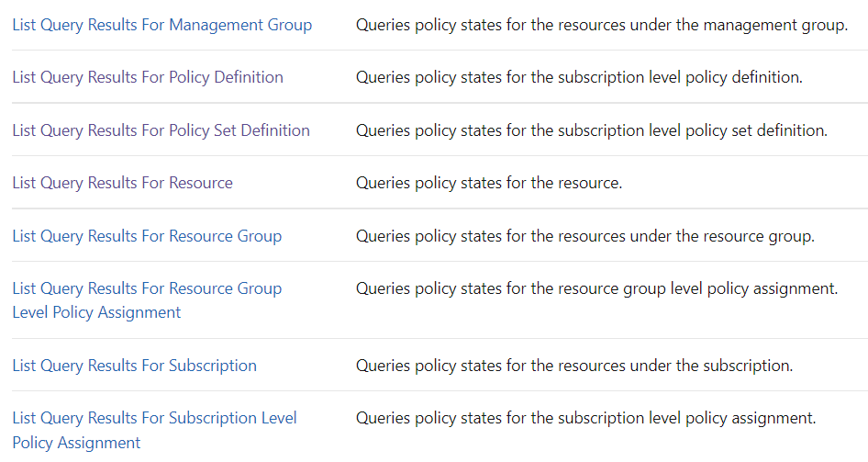Open List Query Results For Policy Set Definition
The height and width of the screenshot is (462, 868).
coord(161,130)
